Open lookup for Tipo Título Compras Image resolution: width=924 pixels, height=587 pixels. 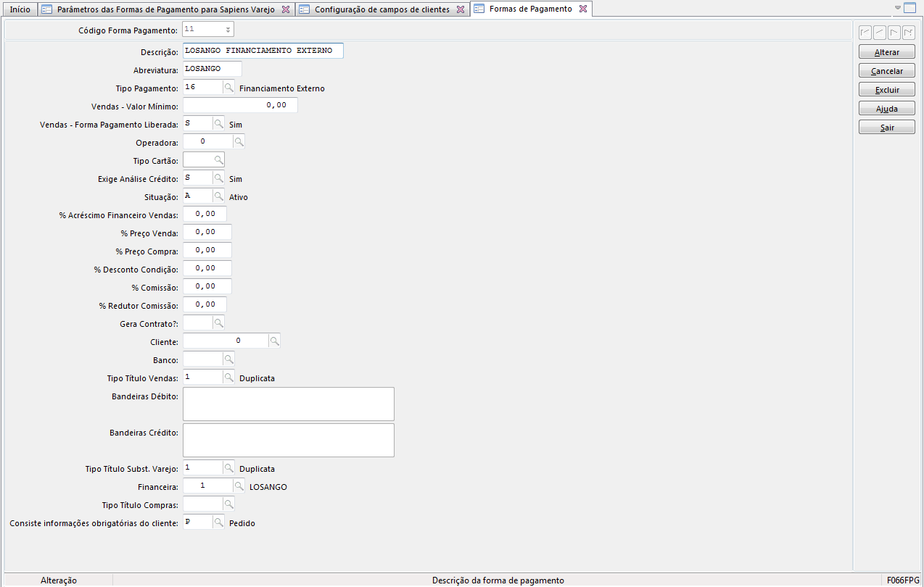[x=228, y=504]
